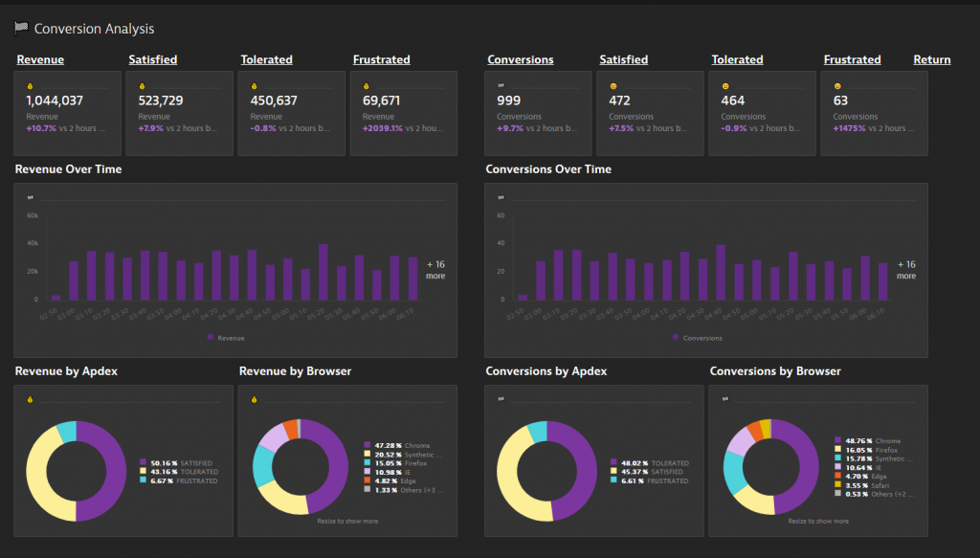Click the funnel icon on the Revenue tile
The height and width of the screenshot is (558, 980).
tap(31, 84)
